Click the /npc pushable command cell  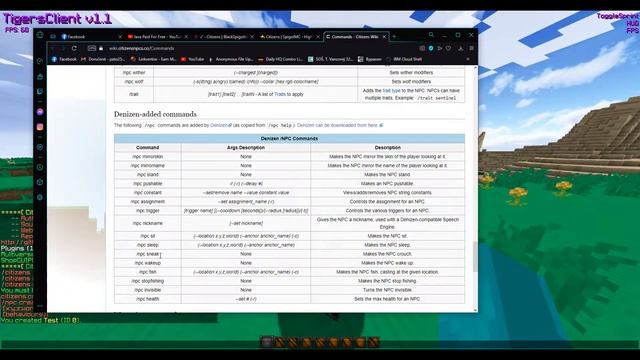pos(148,184)
